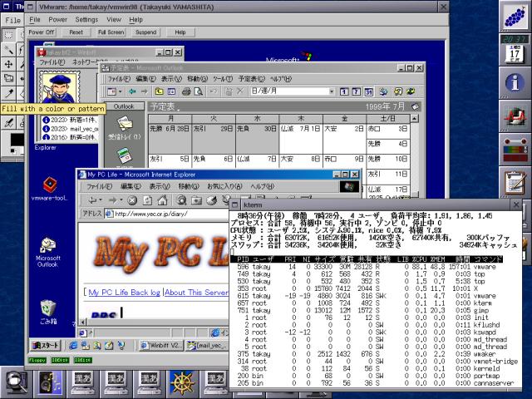Click the Outlook day view (1) icon
This screenshot has width=532, height=399.
(344, 91)
